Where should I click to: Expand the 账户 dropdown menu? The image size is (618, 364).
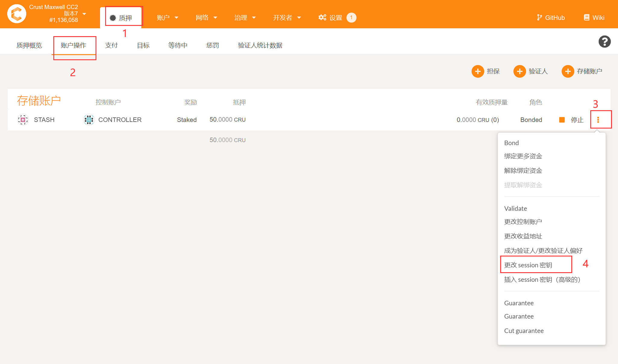click(x=168, y=18)
